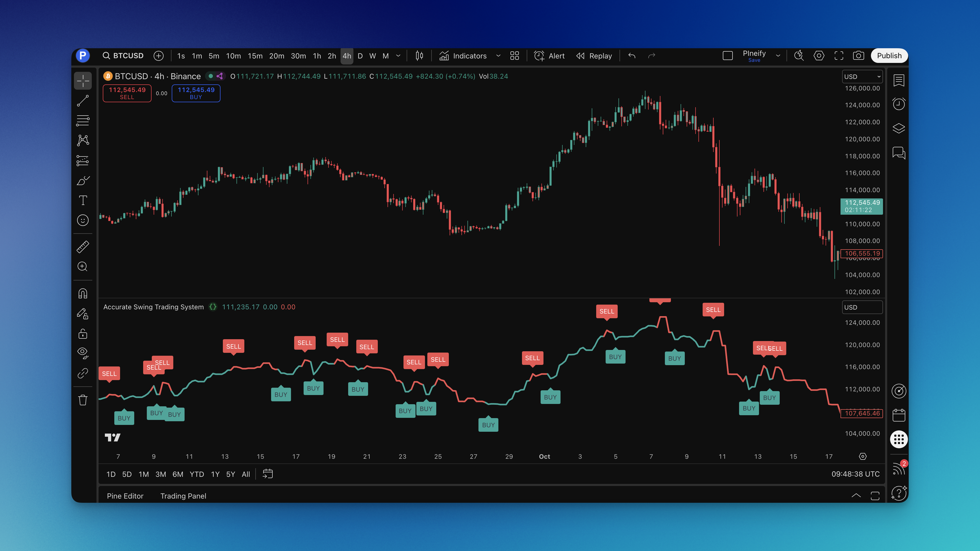The height and width of the screenshot is (551, 980).
Task: Expand more timeframe intervals chevron
Action: (x=398, y=56)
